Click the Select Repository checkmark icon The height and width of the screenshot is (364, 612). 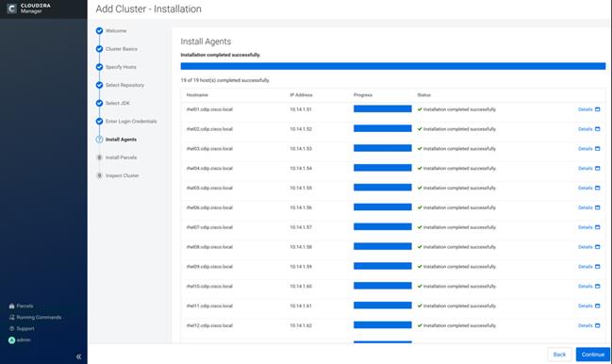click(100, 85)
